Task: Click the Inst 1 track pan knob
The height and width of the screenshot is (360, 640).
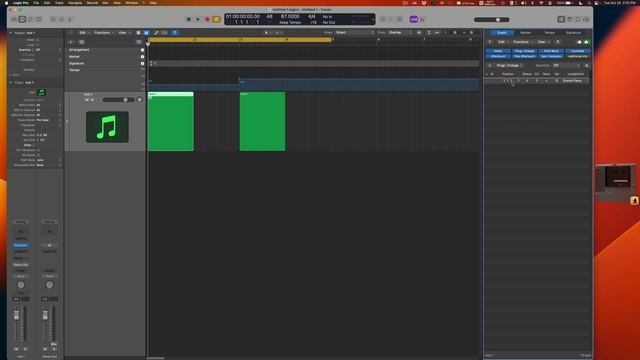Action: pos(140,100)
